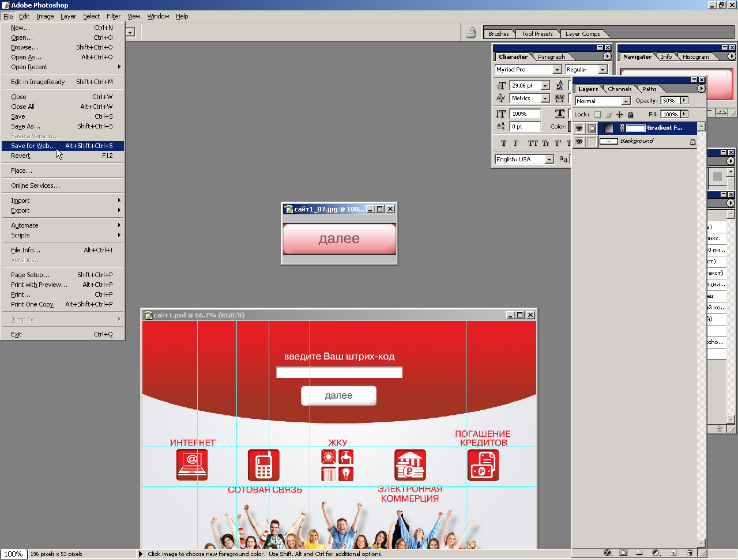Open the Fill slider arrow
The image size is (738, 560).
coord(684,114)
